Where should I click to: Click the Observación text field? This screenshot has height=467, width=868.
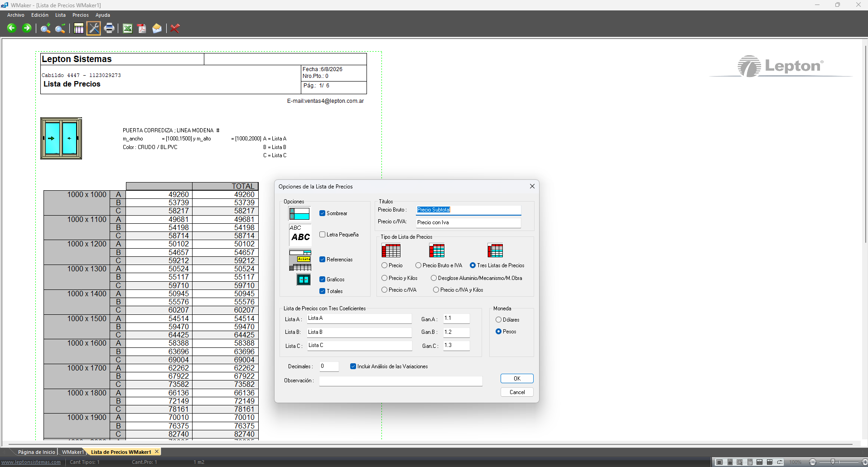click(400, 381)
